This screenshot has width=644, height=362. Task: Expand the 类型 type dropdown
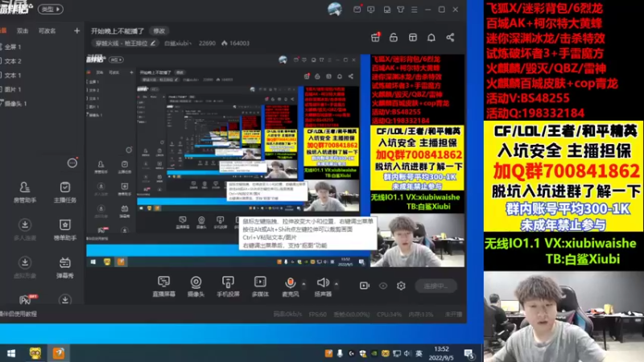pos(51,9)
